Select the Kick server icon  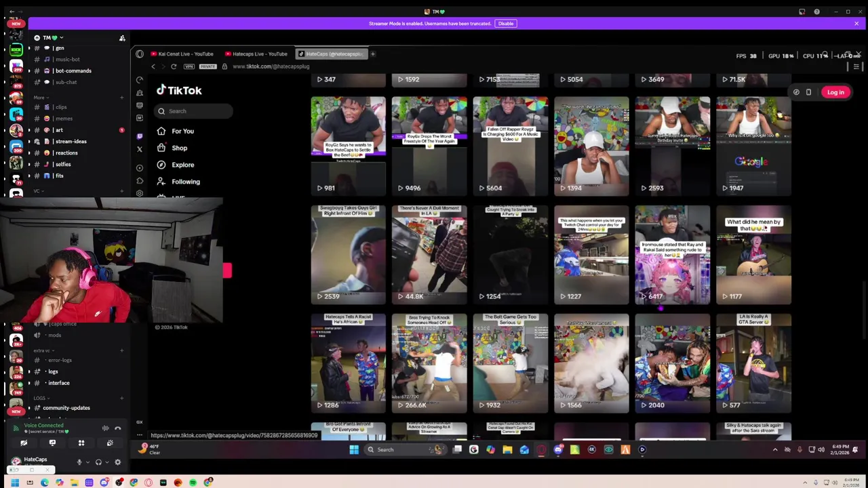pyautogui.click(x=16, y=49)
